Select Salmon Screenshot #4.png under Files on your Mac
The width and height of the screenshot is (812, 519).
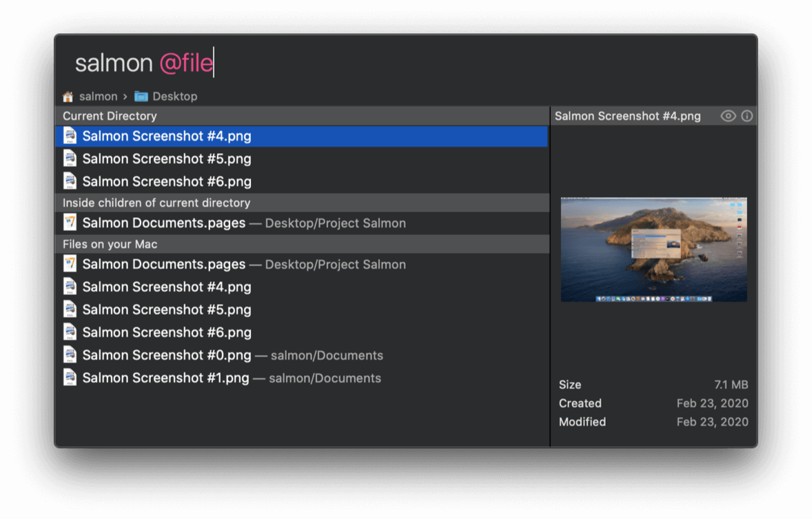pyautogui.click(x=301, y=287)
